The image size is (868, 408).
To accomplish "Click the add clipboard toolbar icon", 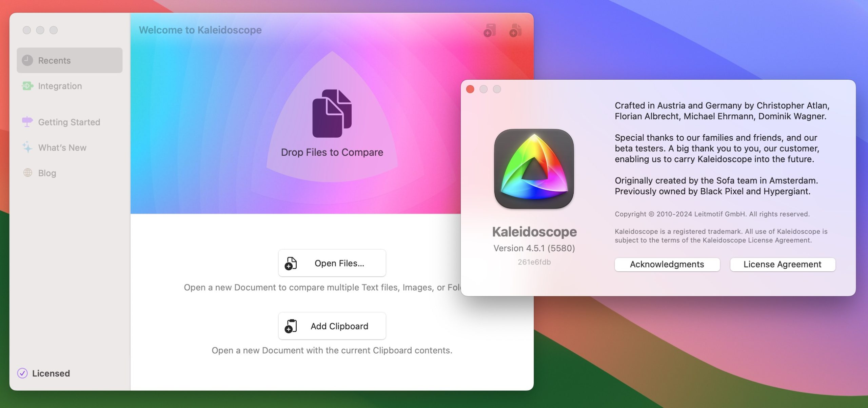I will coord(490,30).
